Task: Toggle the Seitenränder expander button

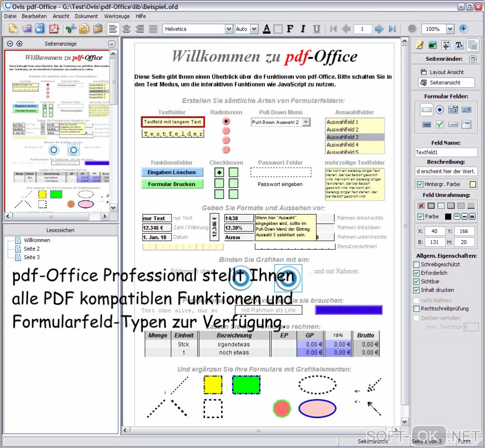Action: pyautogui.click(x=473, y=59)
